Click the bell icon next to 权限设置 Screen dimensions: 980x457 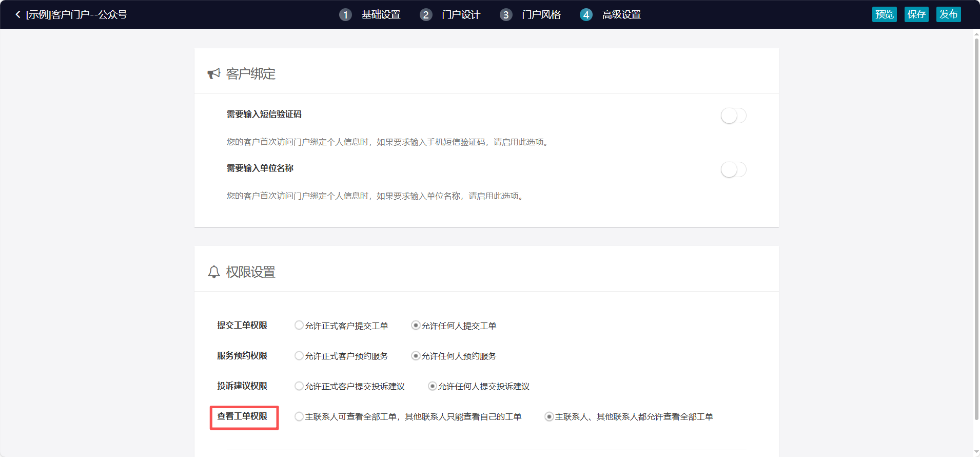213,272
